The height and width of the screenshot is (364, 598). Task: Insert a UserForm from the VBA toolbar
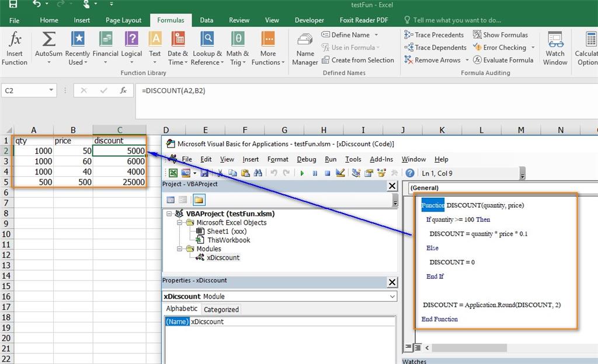click(186, 173)
